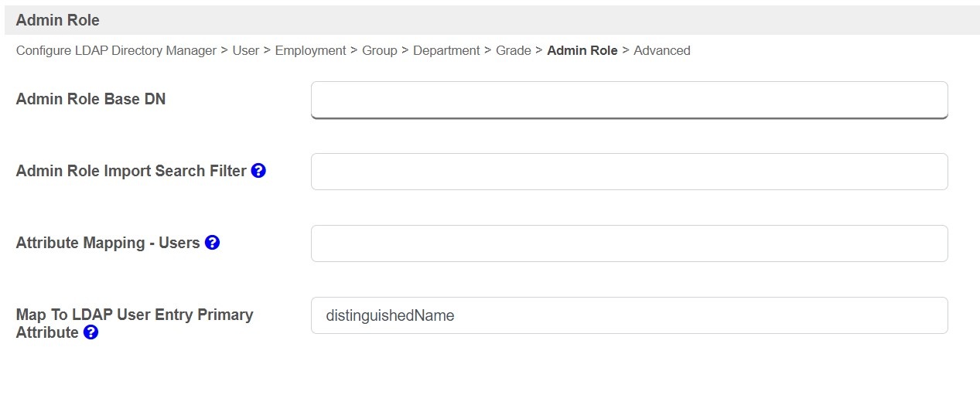Viewport: 980px width, 395px height.
Task: Click the Admin Role Base DN label
Action: [90, 99]
